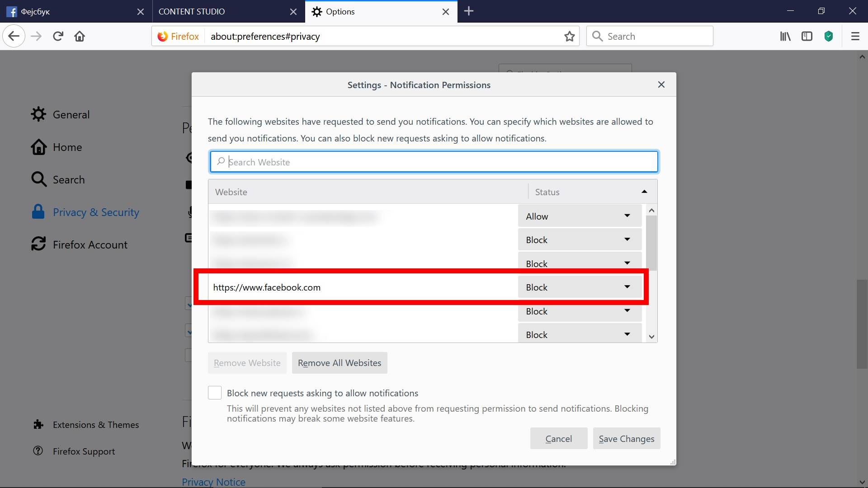The image size is (868, 488).
Task: Toggle the sidebars icon
Action: [x=807, y=36]
